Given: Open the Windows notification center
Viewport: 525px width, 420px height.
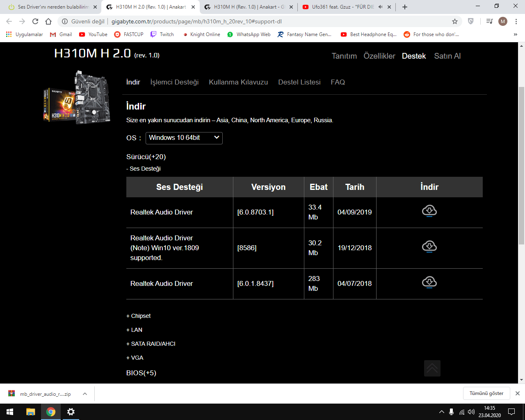Looking at the screenshot, I should (x=511, y=412).
